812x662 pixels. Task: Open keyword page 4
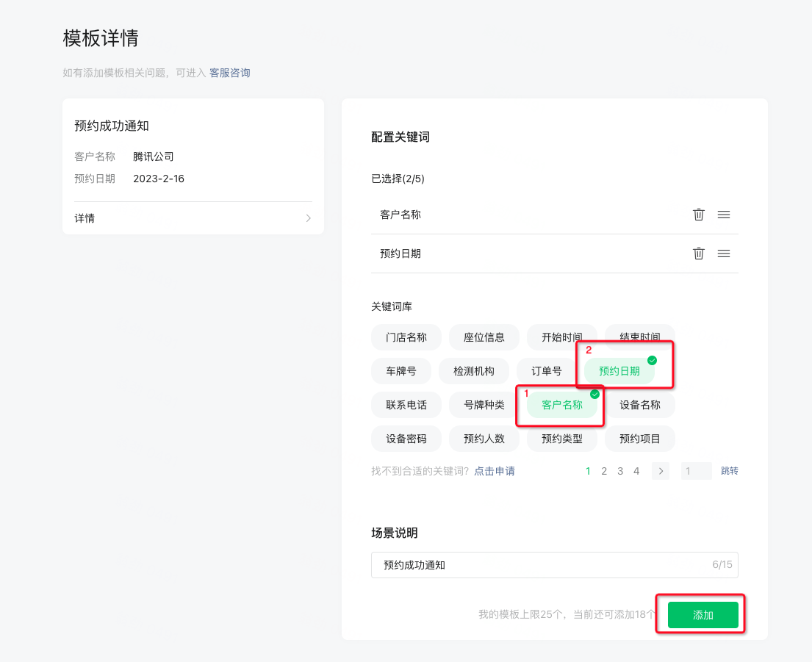click(636, 471)
